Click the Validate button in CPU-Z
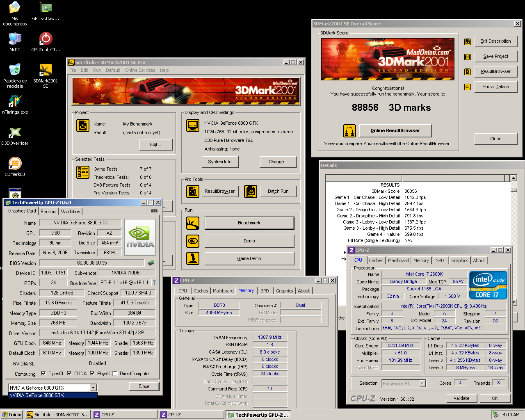 tap(461, 398)
